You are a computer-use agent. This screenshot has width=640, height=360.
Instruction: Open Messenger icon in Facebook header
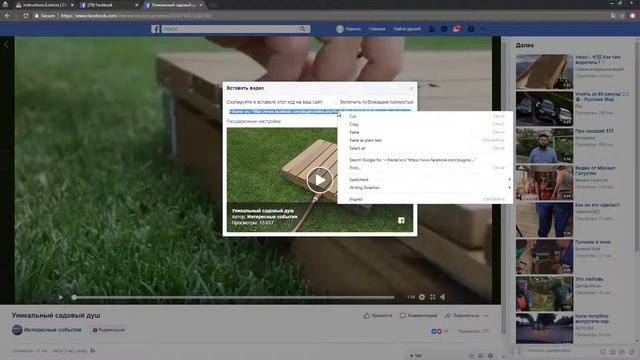click(x=444, y=29)
